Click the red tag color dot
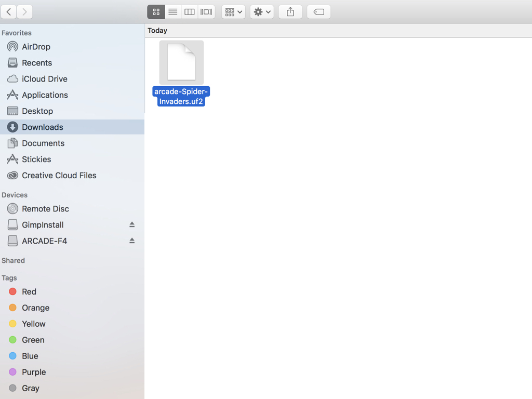532x399 pixels. (x=12, y=291)
